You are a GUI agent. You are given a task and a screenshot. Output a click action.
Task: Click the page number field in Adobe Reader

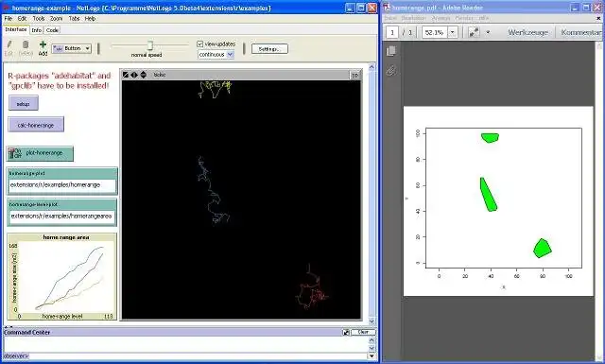[392, 32]
